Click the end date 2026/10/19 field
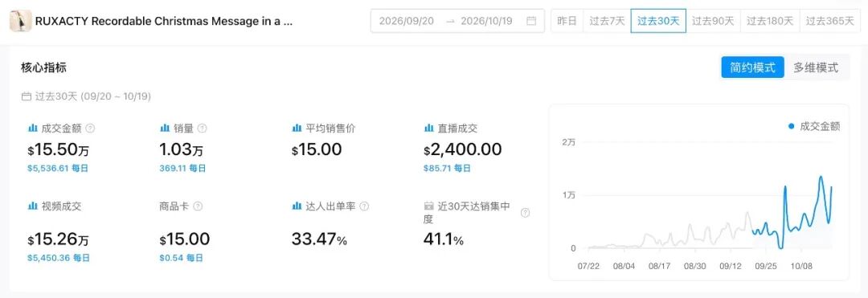 tap(486, 21)
